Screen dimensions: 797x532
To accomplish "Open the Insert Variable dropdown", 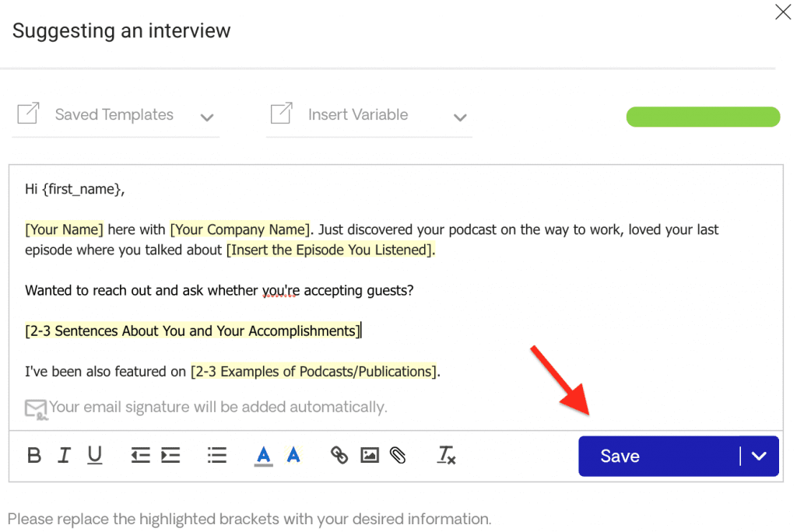I will [369, 115].
